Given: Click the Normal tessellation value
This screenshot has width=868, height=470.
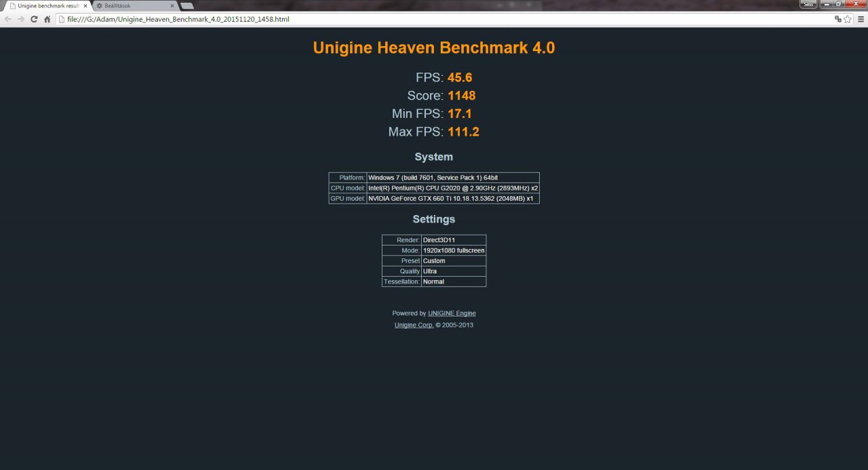Looking at the screenshot, I should tap(454, 281).
